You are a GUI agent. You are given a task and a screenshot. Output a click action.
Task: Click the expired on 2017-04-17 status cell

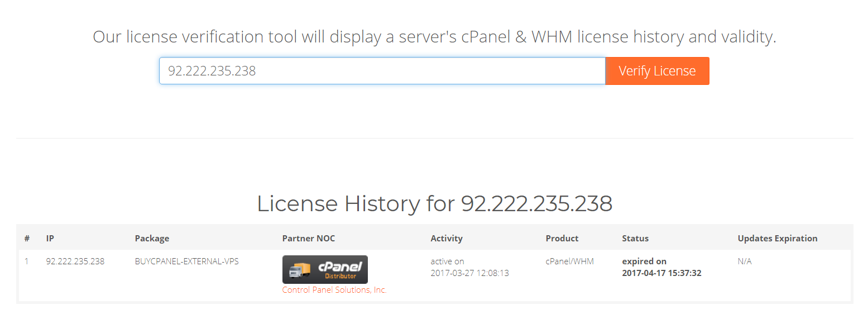661,267
